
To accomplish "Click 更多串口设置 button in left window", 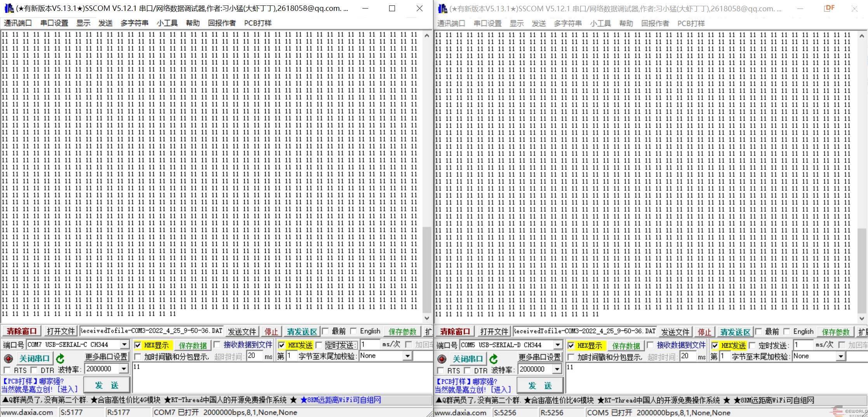I will click(106, 356).
